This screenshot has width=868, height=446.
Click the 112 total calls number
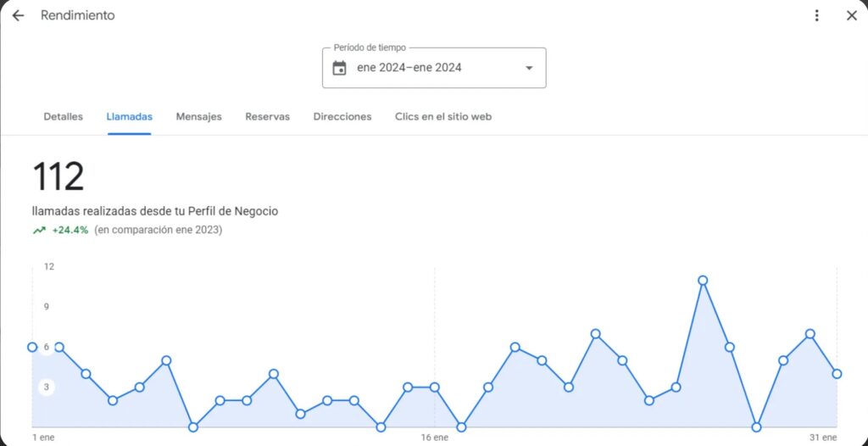(x=58, y=176)
